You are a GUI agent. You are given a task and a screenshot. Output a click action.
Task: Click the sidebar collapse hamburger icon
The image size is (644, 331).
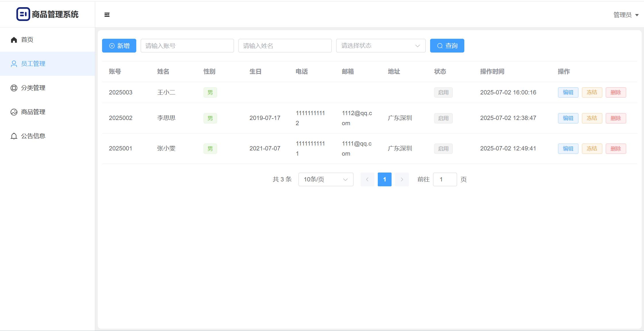click(x=107, y=15)
